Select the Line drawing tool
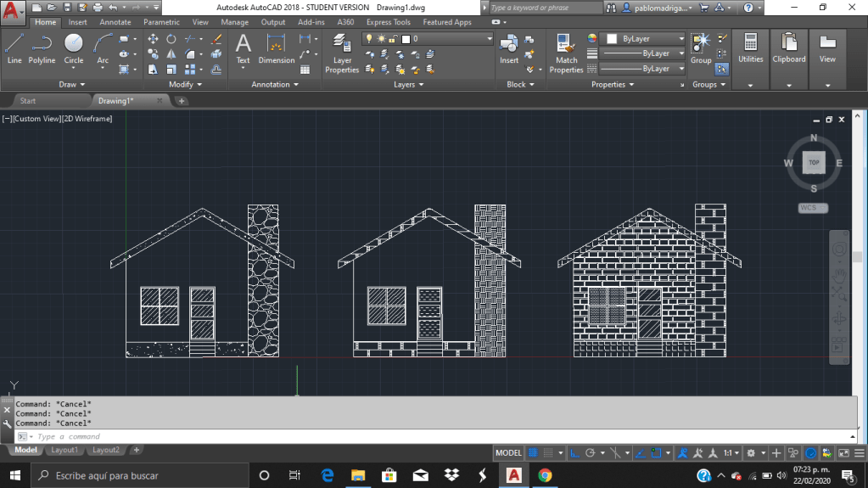The image size is (868, 488). click(14, 48)
